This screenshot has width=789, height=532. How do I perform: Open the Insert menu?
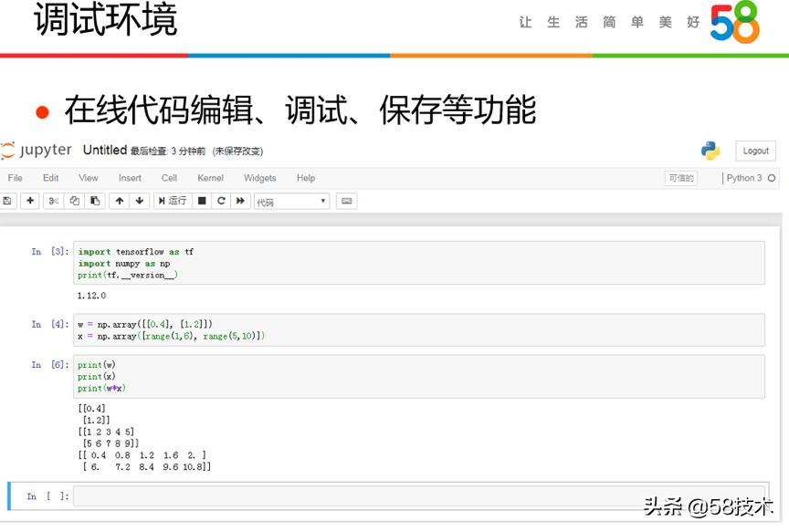pyautogui.click(x=130, y=178)
